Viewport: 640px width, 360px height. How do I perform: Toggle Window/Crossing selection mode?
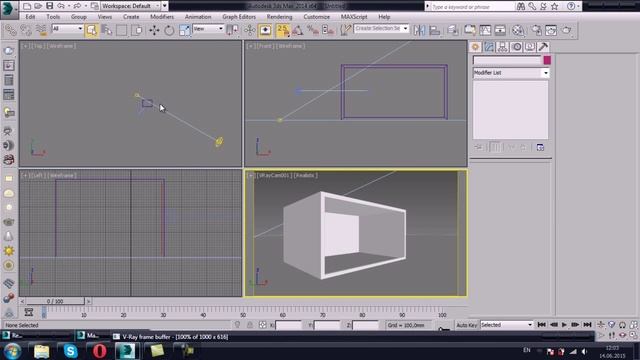137,30
